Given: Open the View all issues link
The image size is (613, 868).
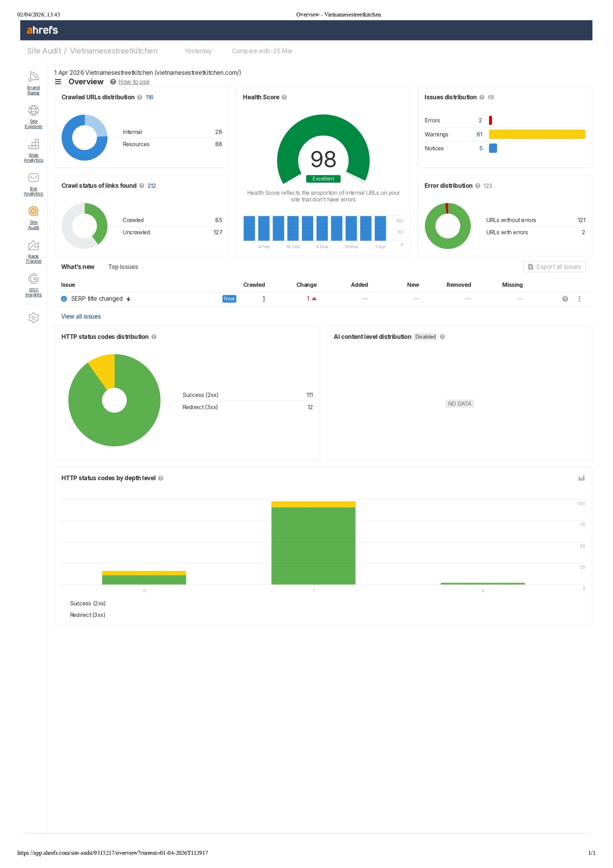Looking at the screenshot, I should click(x=81, y=316).
